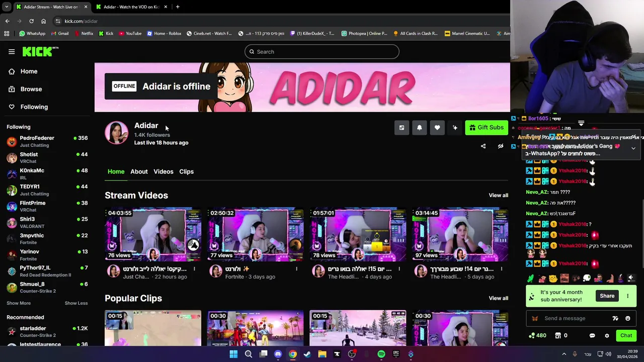
Task: Open the hamburger sidebar menu
Action: tap(12, 52)
